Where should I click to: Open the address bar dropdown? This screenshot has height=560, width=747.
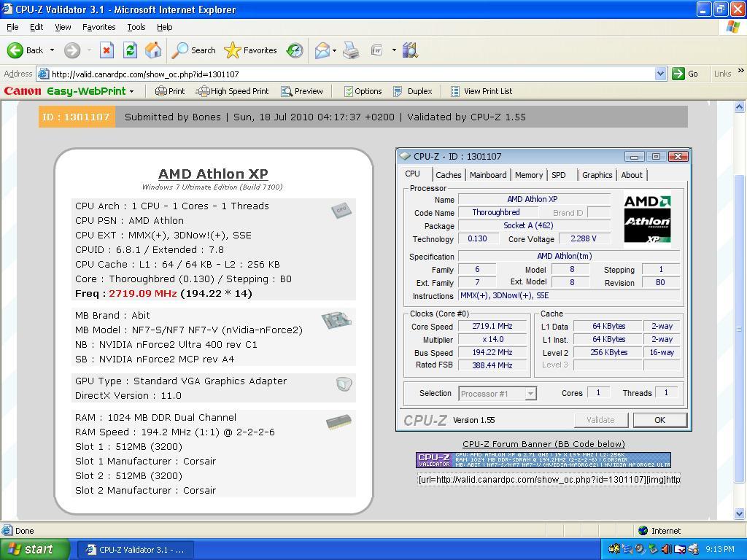660,74
